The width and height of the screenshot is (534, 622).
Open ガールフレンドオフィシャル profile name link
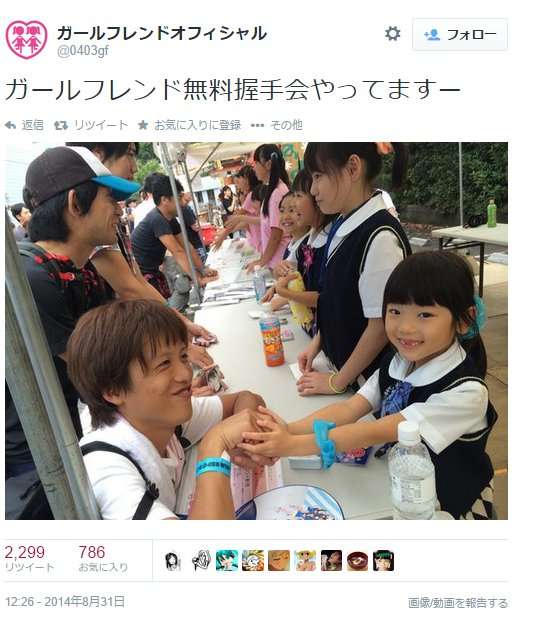coord(162,33)
